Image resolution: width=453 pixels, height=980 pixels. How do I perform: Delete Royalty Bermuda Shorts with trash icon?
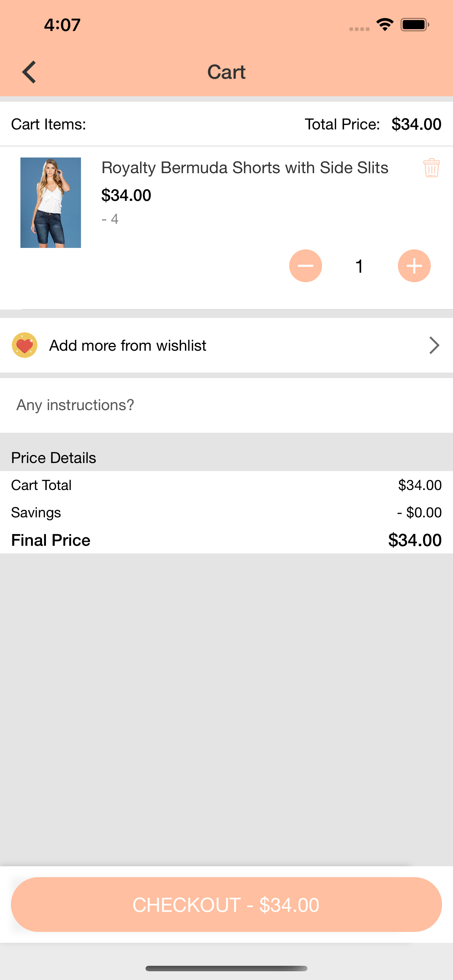tap(431, 168)
